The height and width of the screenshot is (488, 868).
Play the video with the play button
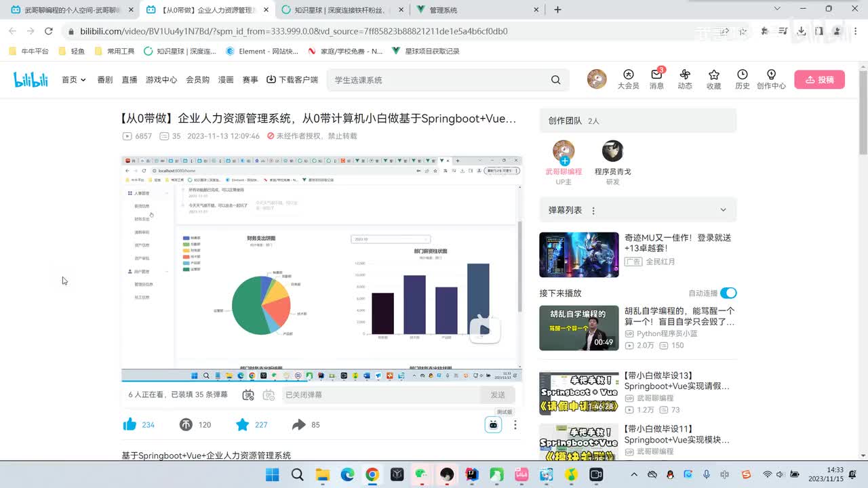[x=485, y=329]
